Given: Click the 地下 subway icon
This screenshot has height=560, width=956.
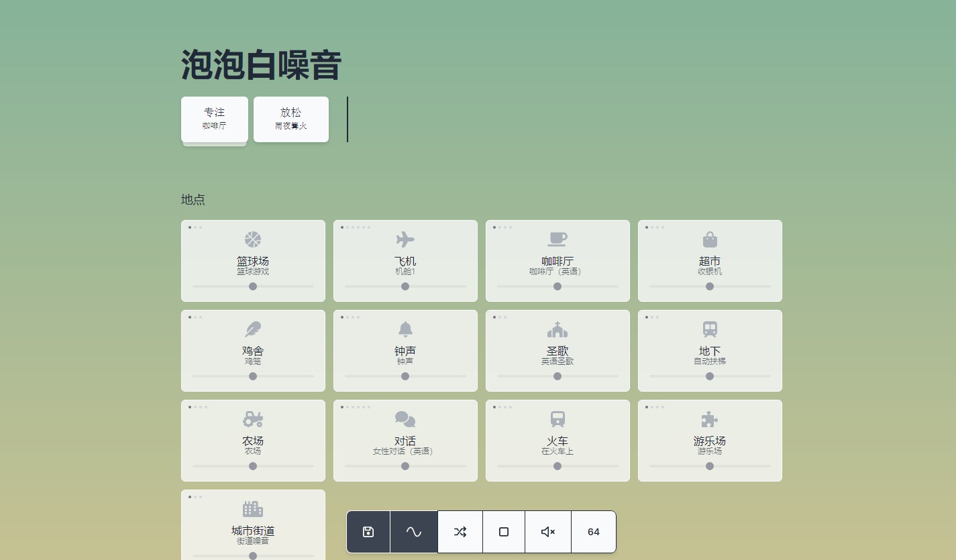Looking at the screenshot, I should [x=710, y=329].
